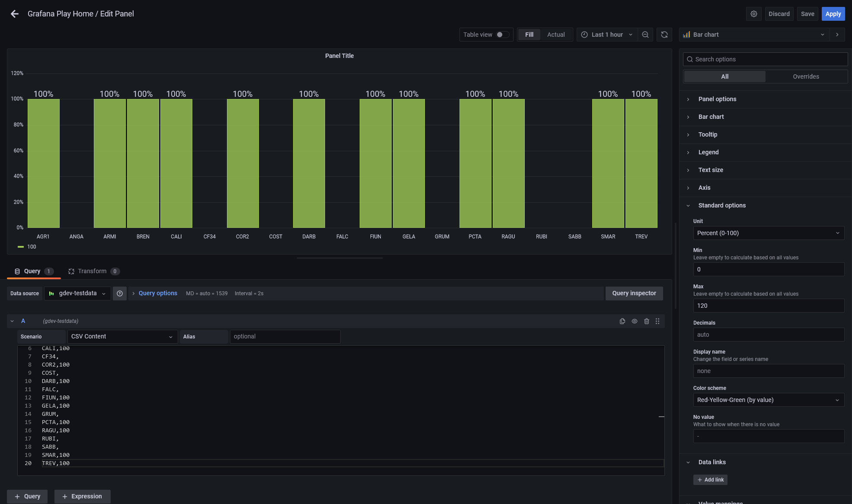Image resolution: width=852 pixels, height=504 pixels.
Task: Open panel settings via the gear icon
Action: pyautogui.click(x=754, y=13)
